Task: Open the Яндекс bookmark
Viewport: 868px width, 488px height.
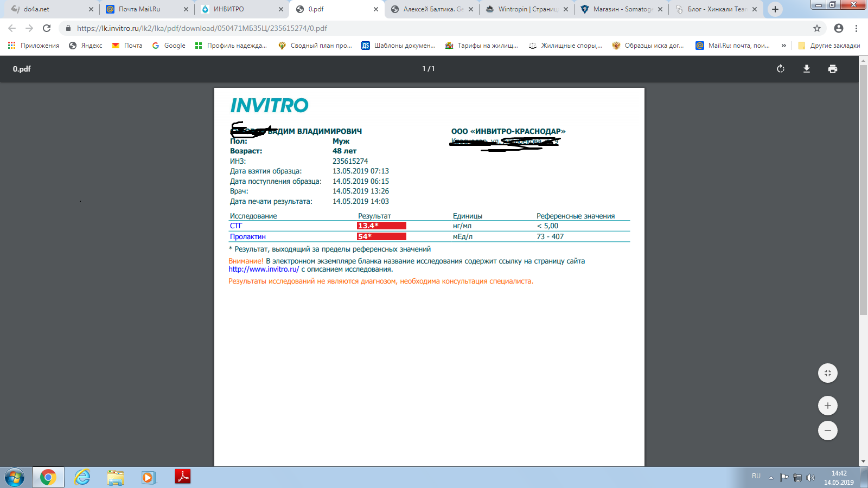Action: 86,46
